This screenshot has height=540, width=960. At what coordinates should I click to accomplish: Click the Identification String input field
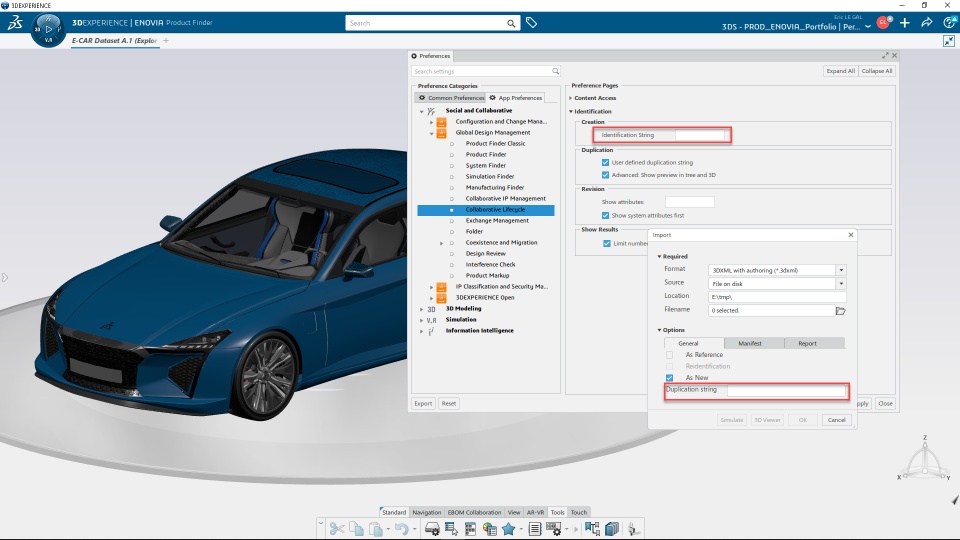coord(700,135)
